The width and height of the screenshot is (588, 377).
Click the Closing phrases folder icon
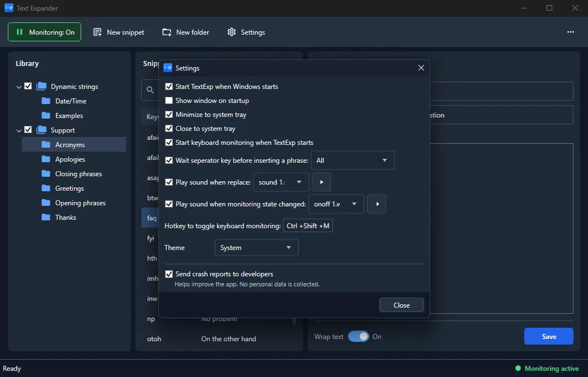tap(46, 173)
